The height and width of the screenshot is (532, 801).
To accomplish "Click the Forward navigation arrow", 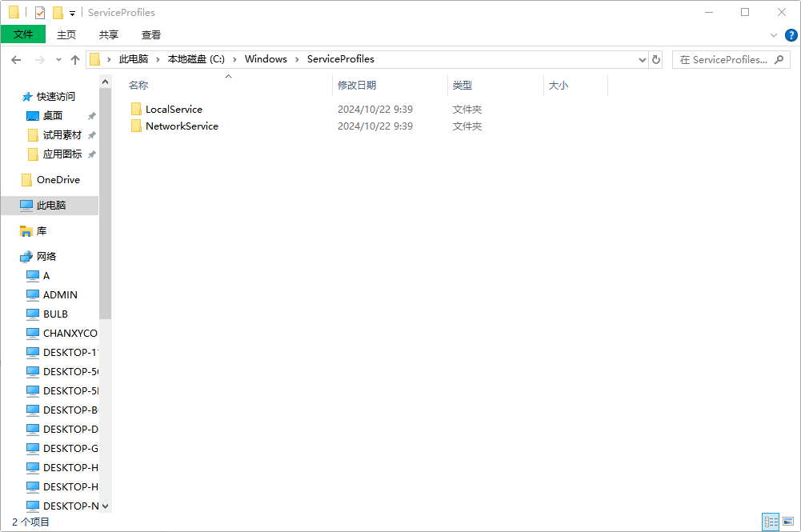I will click(39, 60).
